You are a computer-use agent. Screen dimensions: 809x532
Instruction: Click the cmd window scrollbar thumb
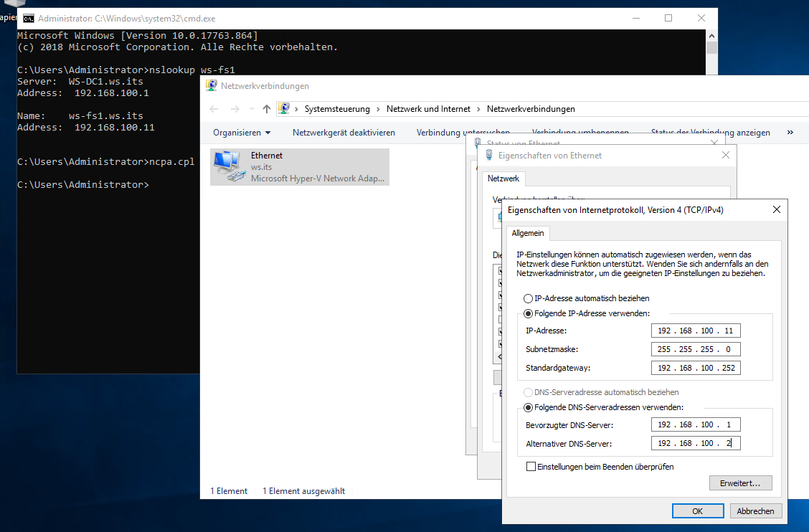(711, 47)
